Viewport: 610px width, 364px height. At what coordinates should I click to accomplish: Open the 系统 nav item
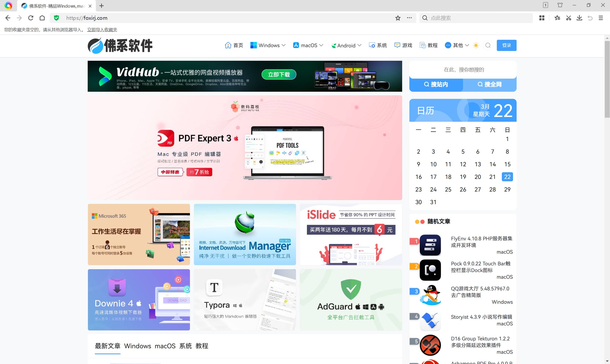(x=378, y=45)
